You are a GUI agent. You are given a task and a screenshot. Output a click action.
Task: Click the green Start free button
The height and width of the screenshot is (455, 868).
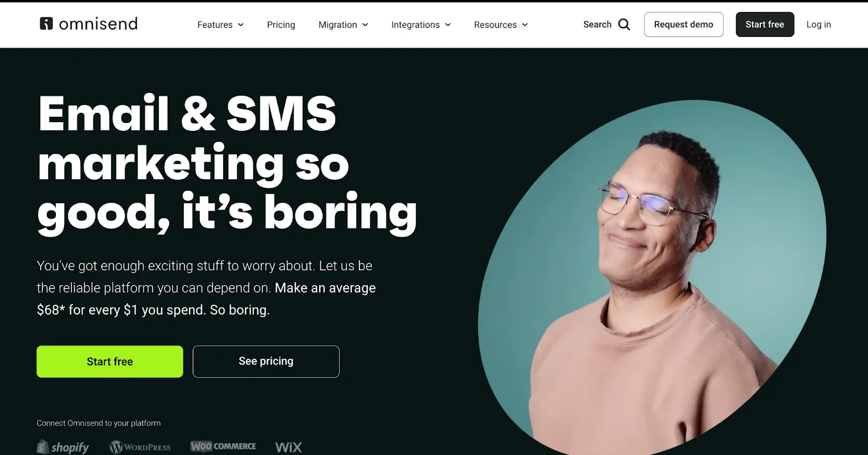(x=110, y=362)
